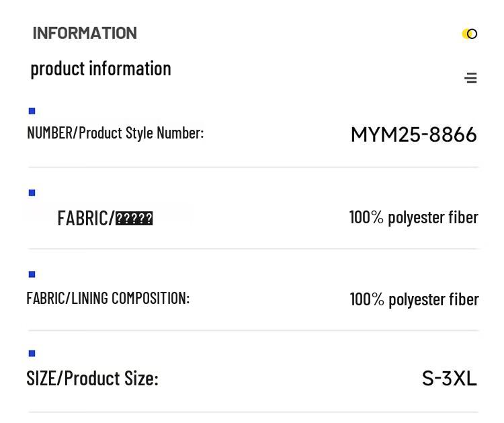This screenshot has width=504, height=423.
Task: Click the blue bullet for the Product Size row
Action: pyautogui.click(x=32, y=353)
